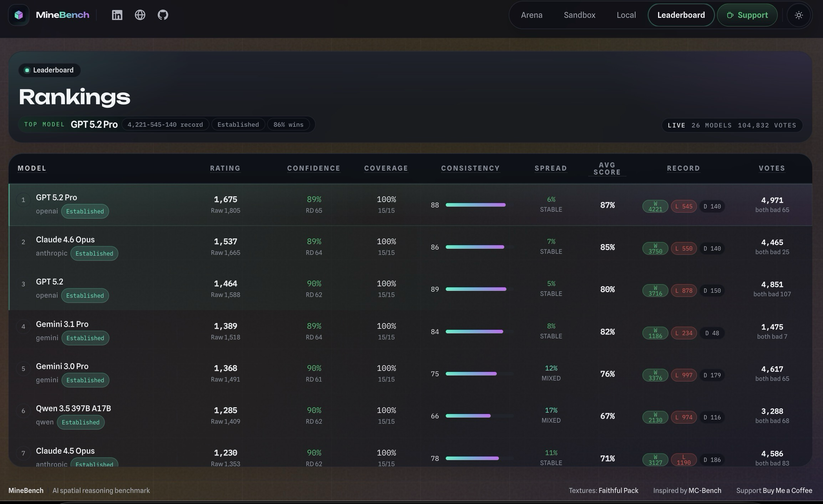The image size is (823, 504).
Task: Click the wins badge for Claude 4.6 Opus
Action: 655,248
